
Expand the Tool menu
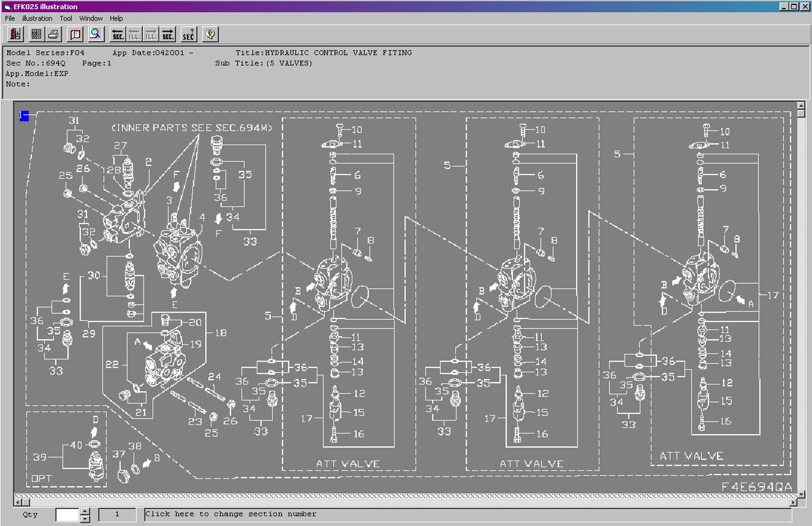pos(65,19)
